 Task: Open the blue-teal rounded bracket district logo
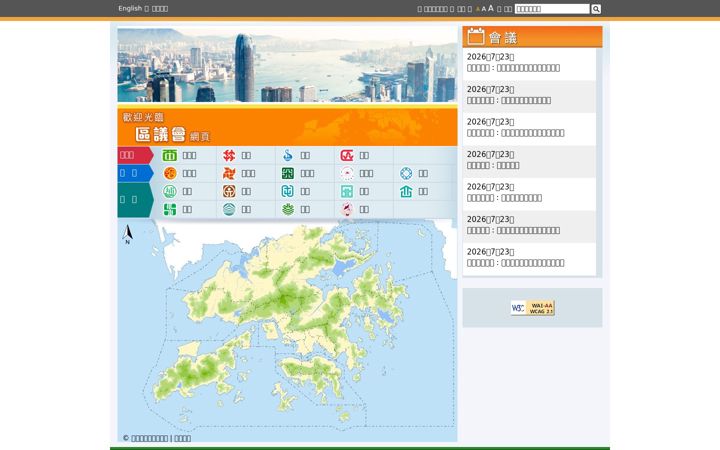coord(288,191)
